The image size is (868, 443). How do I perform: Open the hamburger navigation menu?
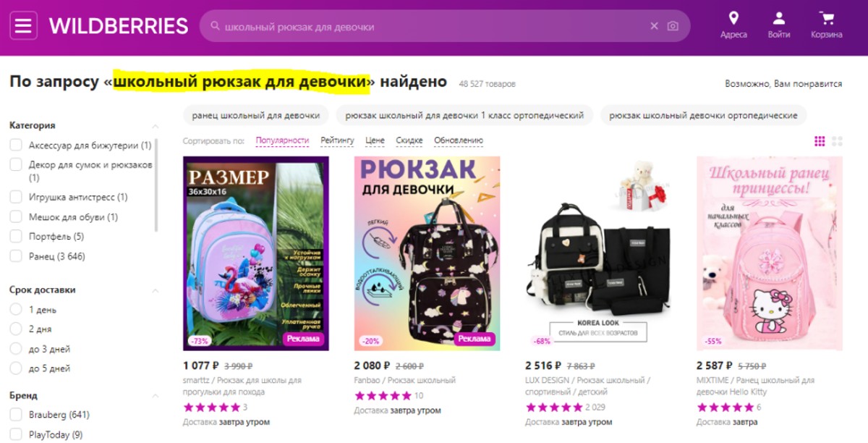click(23, 26)
